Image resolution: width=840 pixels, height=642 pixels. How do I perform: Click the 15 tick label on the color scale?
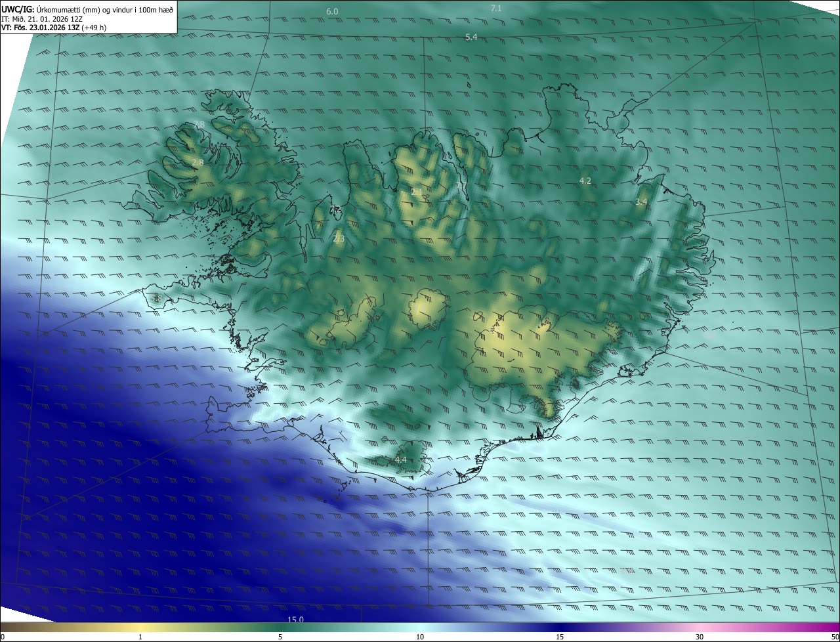pyautogui.click(x=560, y=637)
